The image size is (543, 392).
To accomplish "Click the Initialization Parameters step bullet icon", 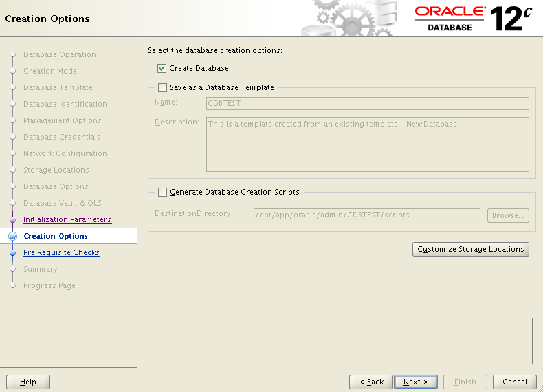I will coord(13,220).
